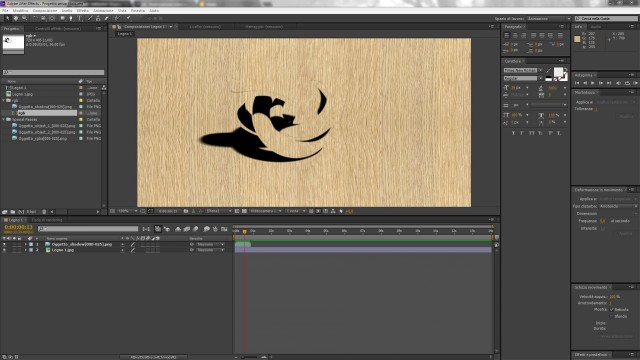Open the font family dropdown in the Character panel
The height and width of the screenshot is (360, 640).
[522, 70]
